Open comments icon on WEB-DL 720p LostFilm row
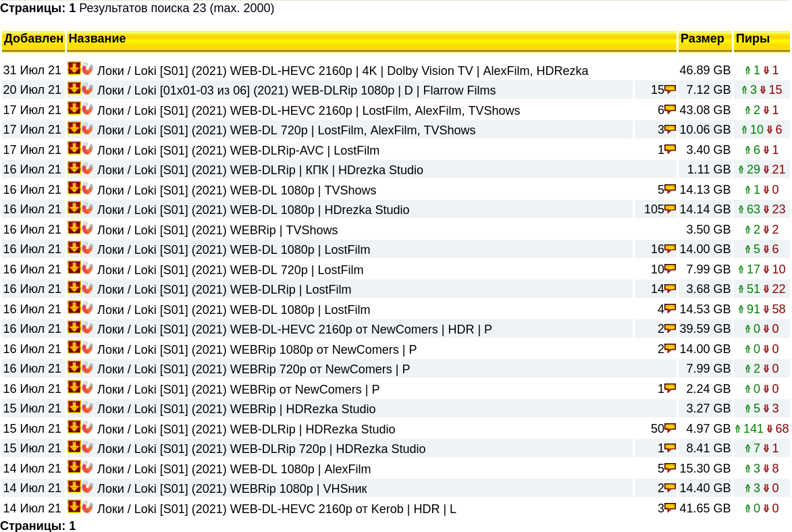 [x=670, y=269]
